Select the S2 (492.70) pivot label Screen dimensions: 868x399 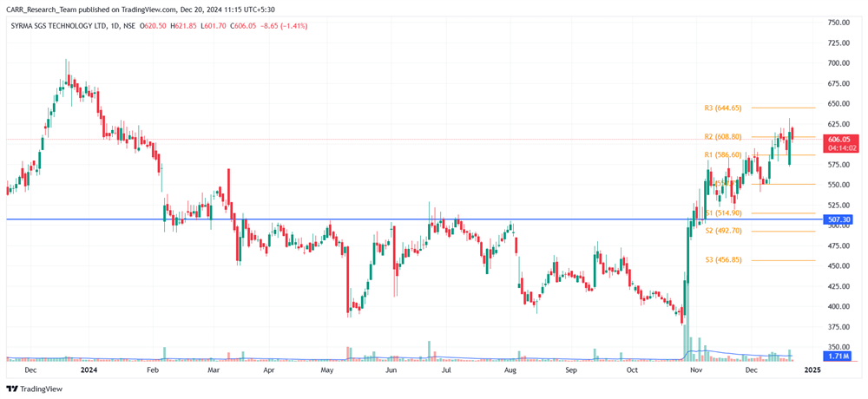(723, 231)
